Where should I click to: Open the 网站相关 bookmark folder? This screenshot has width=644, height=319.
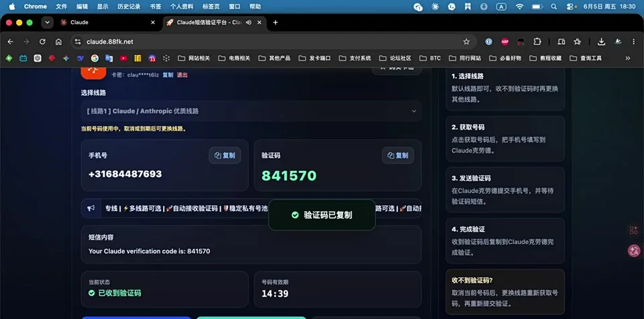coord(195,58)
